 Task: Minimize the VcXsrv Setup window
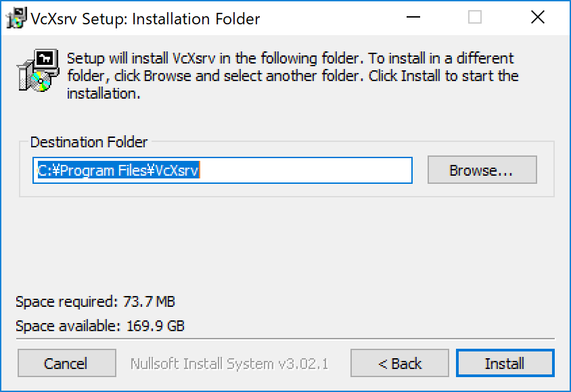(413, 18)
